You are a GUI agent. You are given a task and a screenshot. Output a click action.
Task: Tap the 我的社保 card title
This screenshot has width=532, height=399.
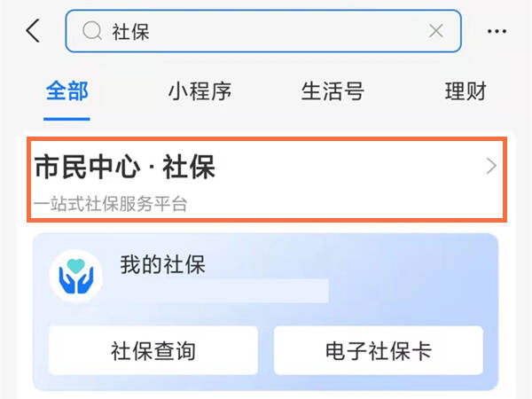(163, 264)
